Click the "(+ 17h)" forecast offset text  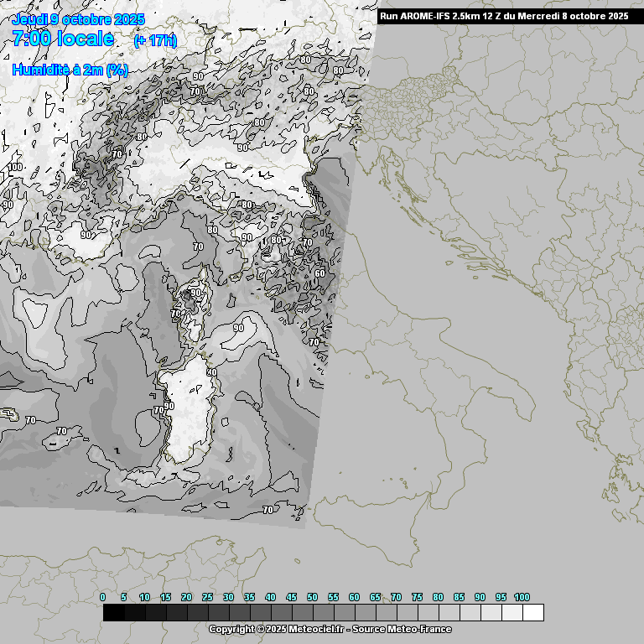click(x=155, y=41)
